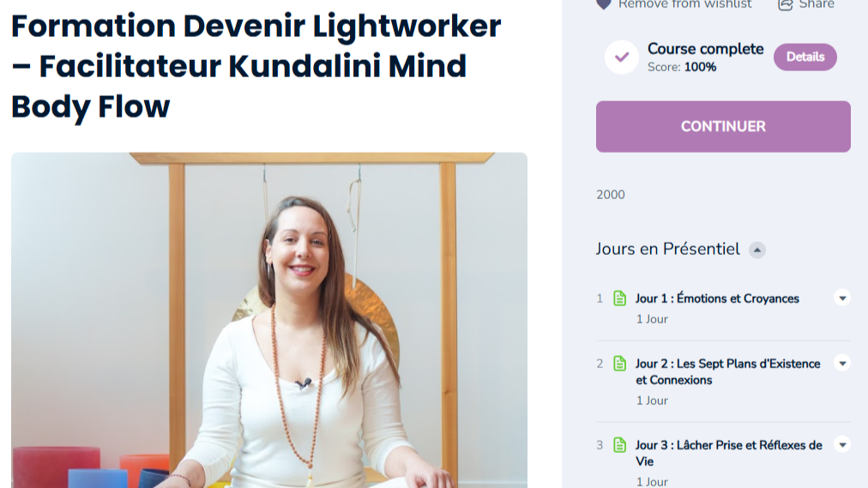Click the green document icon for Jour 1

[x=619, y=298]
